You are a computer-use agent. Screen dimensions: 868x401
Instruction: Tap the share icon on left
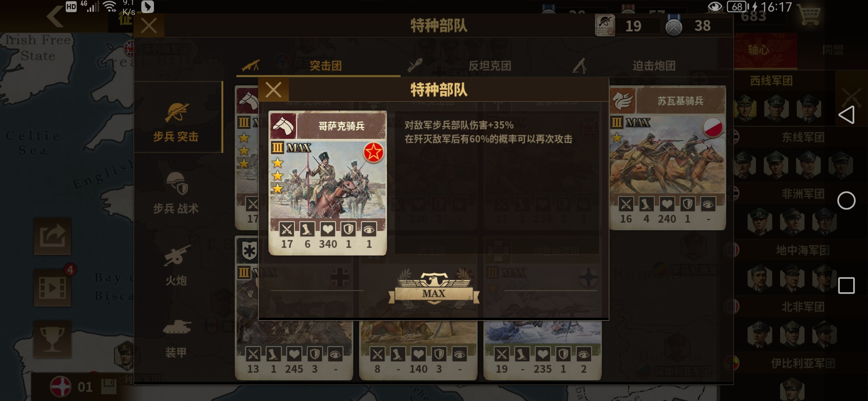click(x=52, y=237)
